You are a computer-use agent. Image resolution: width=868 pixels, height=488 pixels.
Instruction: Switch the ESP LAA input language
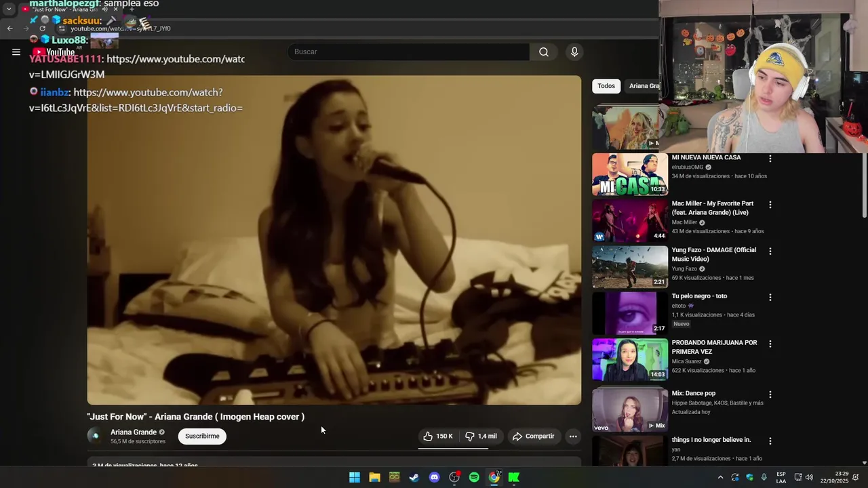[x=781, y=477]
